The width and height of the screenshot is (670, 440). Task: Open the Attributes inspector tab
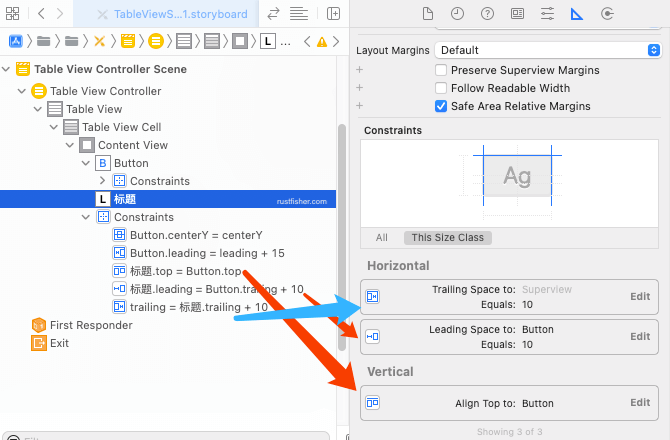pos(547,14)
